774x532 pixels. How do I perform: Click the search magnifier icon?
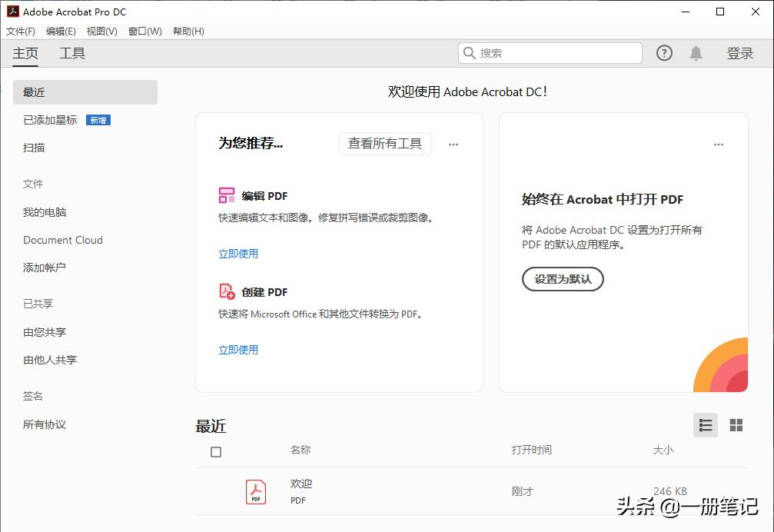(468, 52)
